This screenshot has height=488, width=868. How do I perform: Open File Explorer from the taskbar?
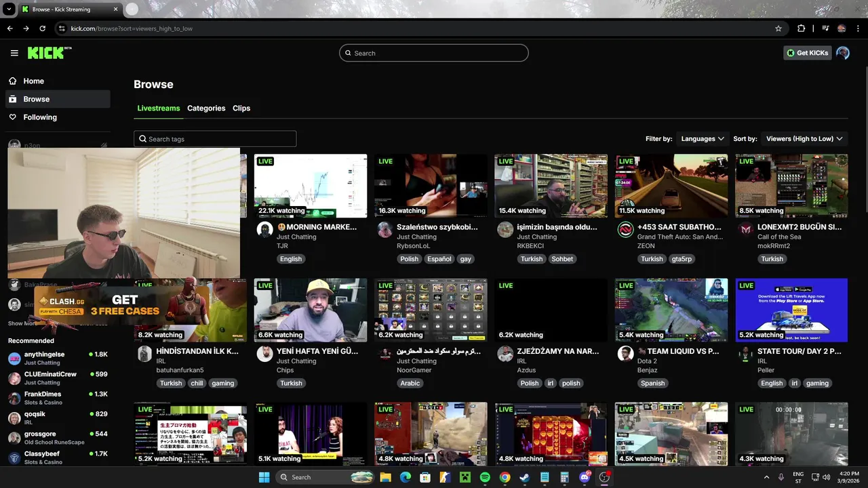[x=385, y=477]
